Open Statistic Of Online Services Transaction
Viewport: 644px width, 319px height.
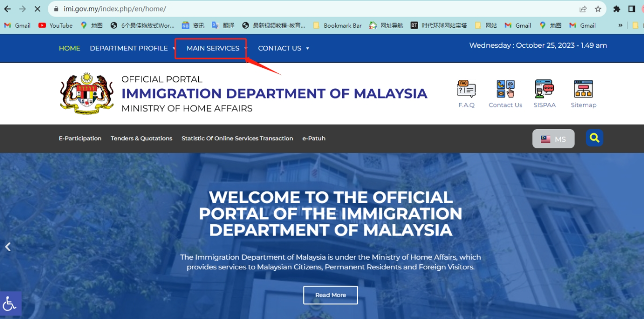point(237,138)
